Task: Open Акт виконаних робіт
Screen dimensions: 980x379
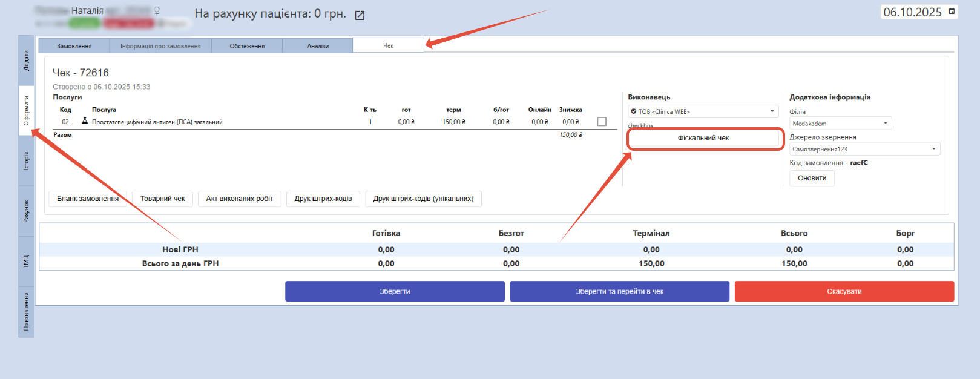Action: (240, 199)
